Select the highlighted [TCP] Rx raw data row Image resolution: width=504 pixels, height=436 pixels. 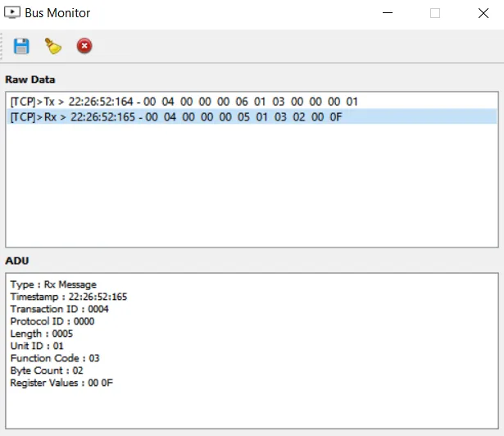pyautogui.click(x=176, y=117)
